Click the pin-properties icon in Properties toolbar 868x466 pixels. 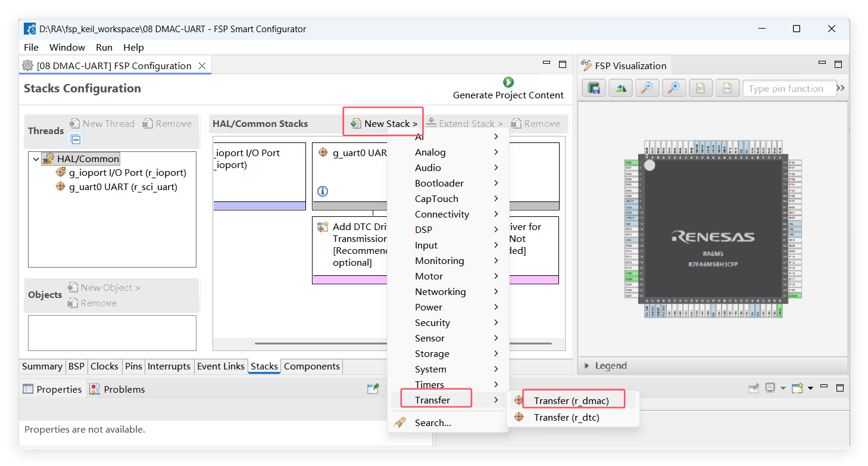(373, 389)
